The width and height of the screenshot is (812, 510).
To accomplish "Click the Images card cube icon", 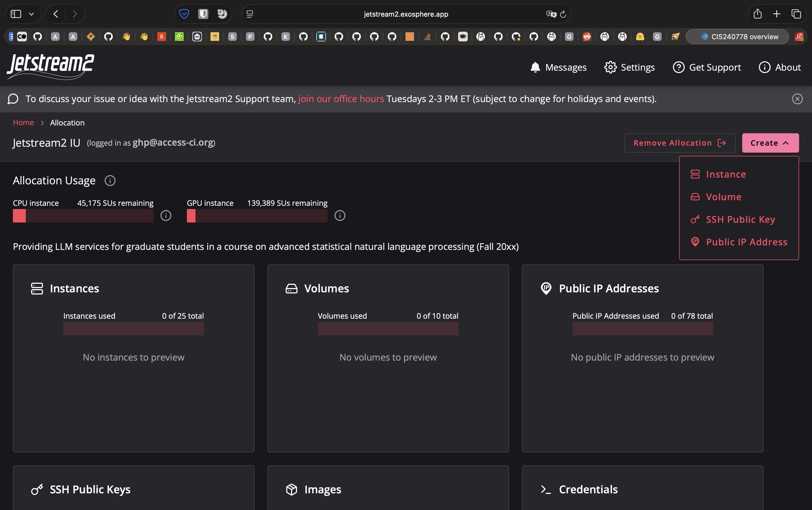I will coord(291,489).
